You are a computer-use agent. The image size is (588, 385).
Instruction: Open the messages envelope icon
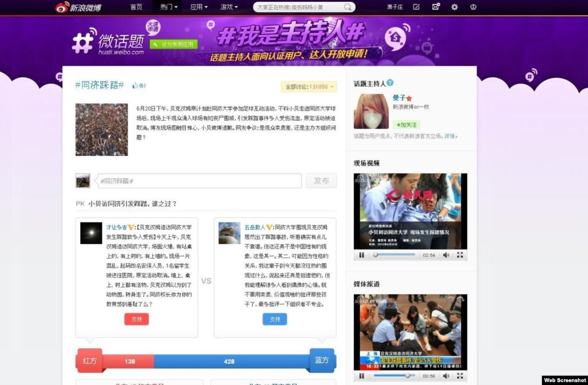click(435, 7)
